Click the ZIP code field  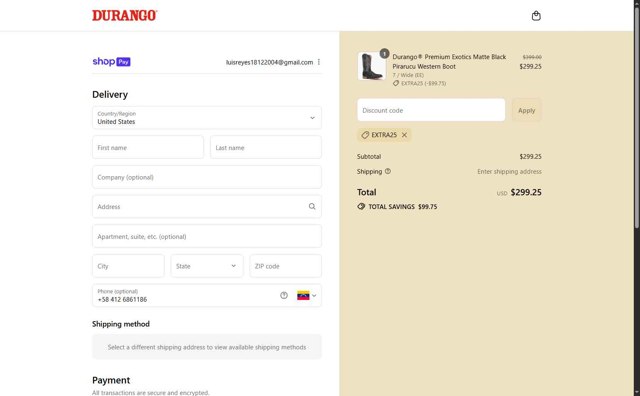click(286, 266)
